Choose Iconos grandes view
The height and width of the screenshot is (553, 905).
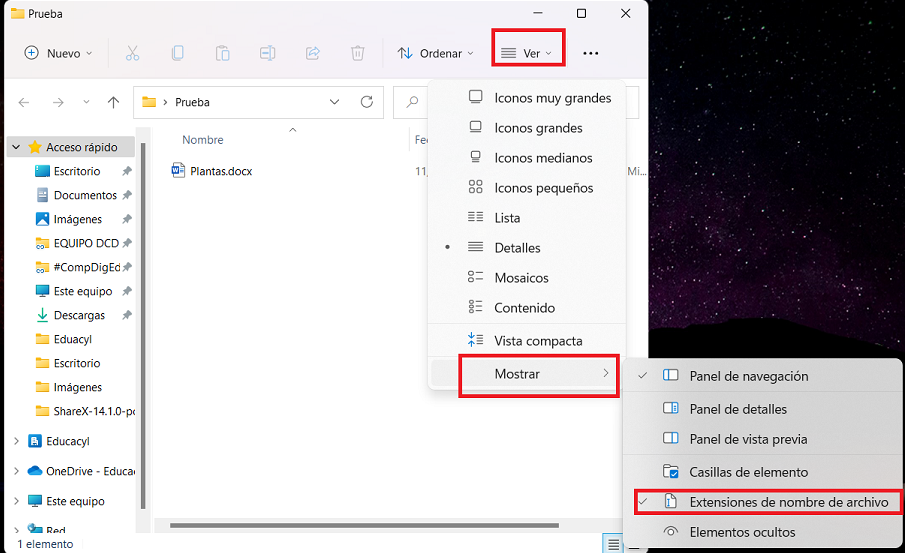(526, 128)
